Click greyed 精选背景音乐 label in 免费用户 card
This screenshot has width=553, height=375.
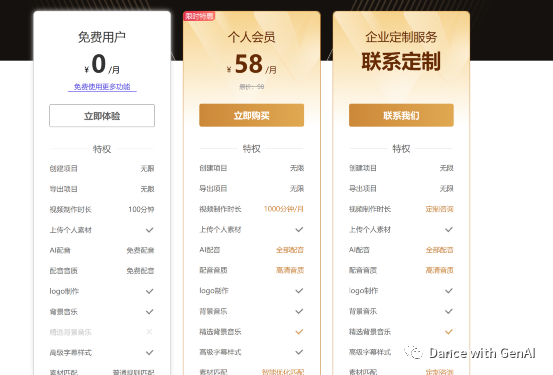71,332
